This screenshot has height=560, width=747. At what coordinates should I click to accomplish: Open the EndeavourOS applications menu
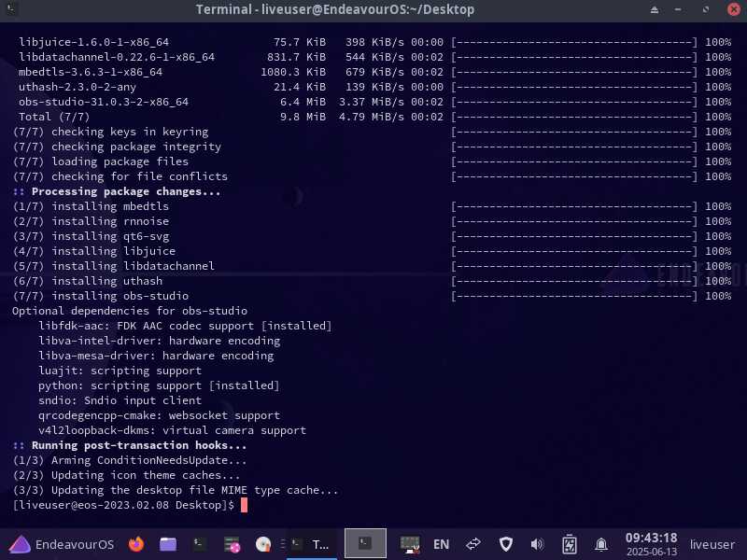[x=62, y=544]
